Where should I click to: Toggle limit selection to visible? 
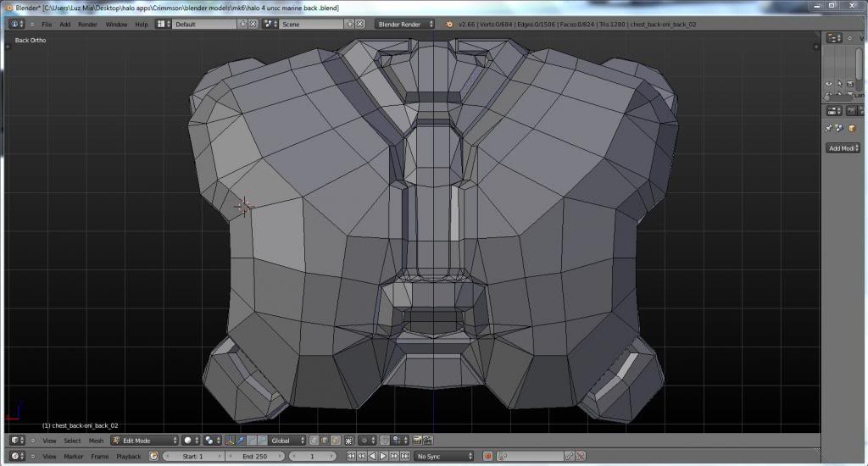point(349,441)
